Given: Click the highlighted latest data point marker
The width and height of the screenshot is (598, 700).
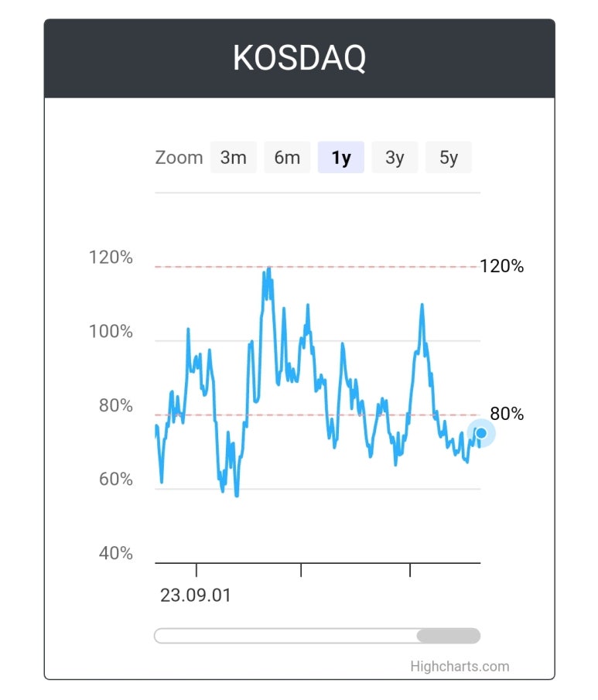Looking at the screenshot, I should coord(481,432).
